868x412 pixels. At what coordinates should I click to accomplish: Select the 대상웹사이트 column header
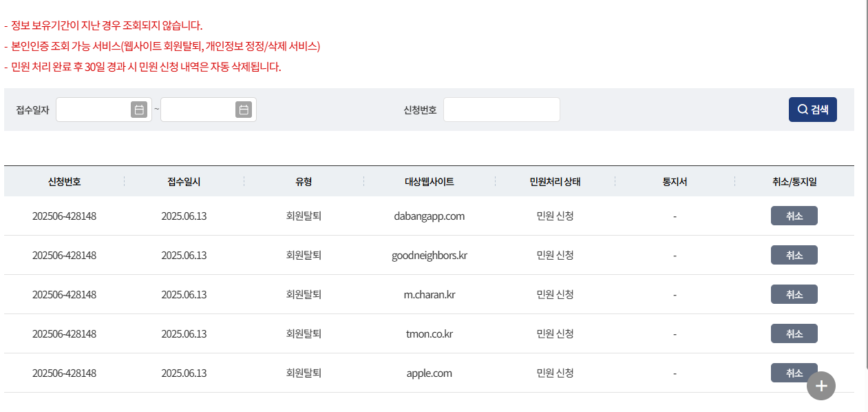[x=428, y=181]
